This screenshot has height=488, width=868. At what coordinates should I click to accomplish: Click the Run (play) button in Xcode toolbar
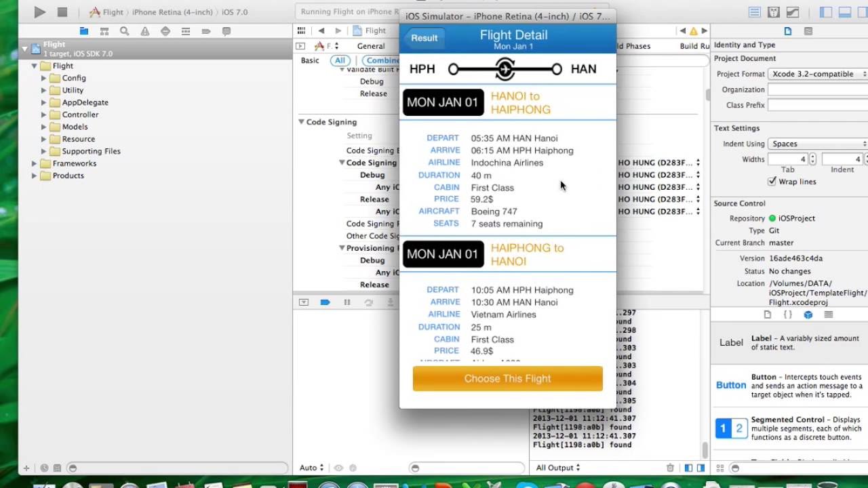click(x=39, y=12)
